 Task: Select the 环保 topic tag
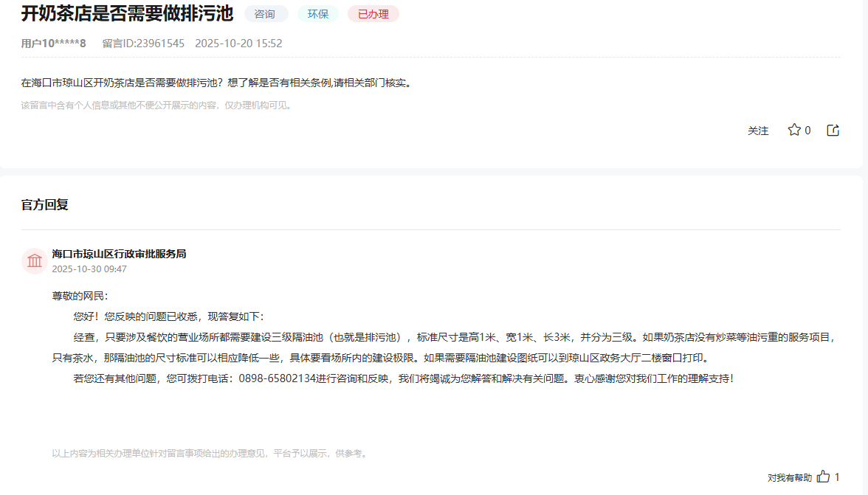(x=317, y=13)
